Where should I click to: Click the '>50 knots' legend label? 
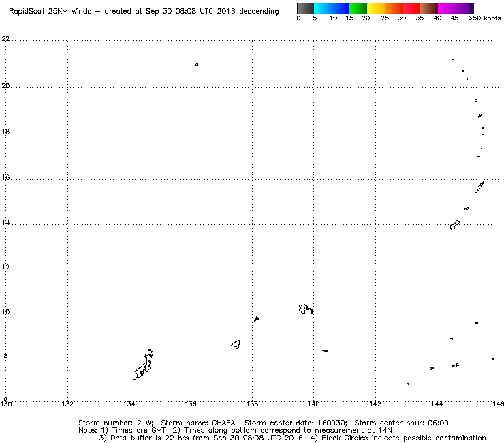tap(484, 18)
